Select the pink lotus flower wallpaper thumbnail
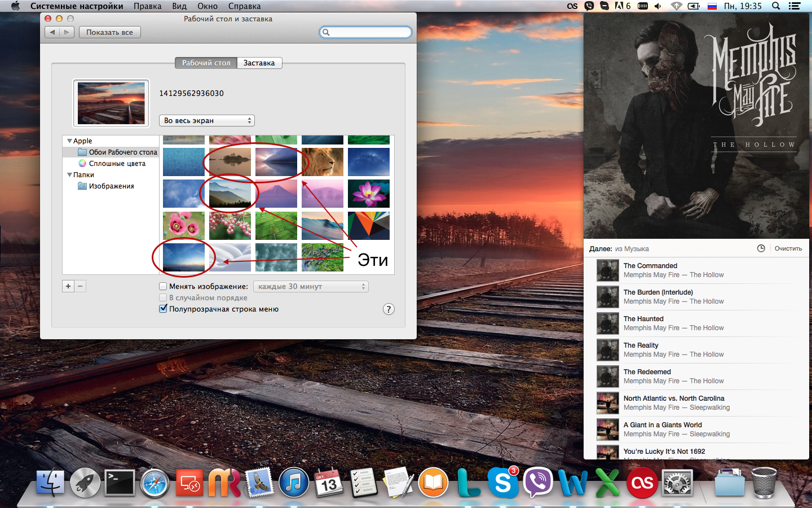The height and width of the screenshot is (508, 812). [x=369, y=194]
